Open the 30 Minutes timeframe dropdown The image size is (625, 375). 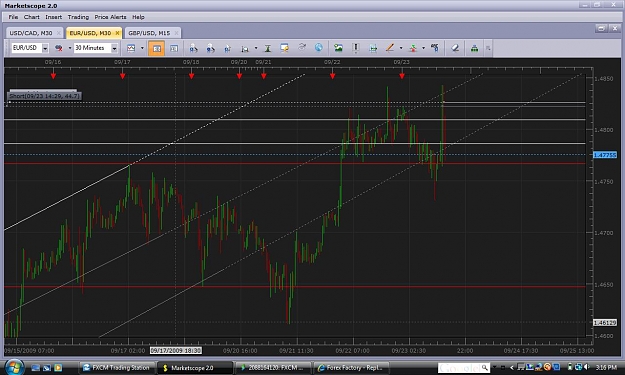point(114,48)
